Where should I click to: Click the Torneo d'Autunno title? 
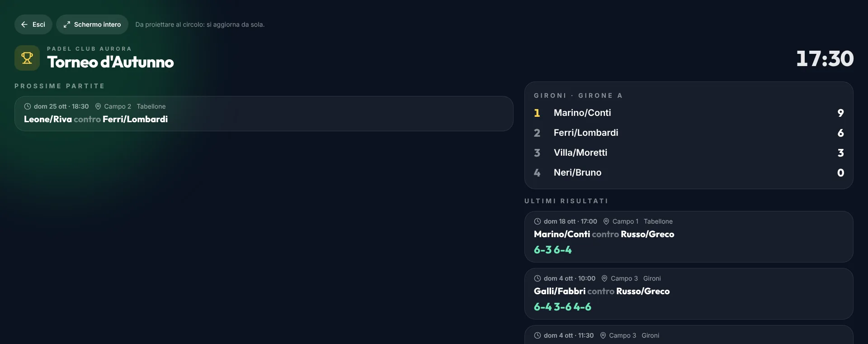click(x=110, y=62)
